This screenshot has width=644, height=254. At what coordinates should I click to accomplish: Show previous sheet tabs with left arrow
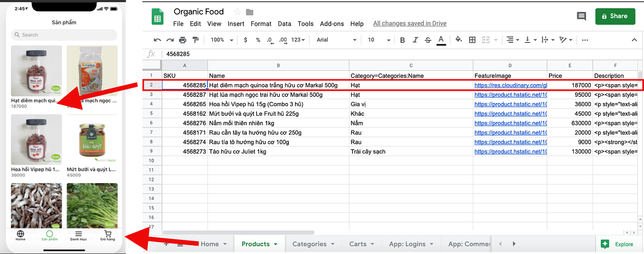(x=500, y=244)
